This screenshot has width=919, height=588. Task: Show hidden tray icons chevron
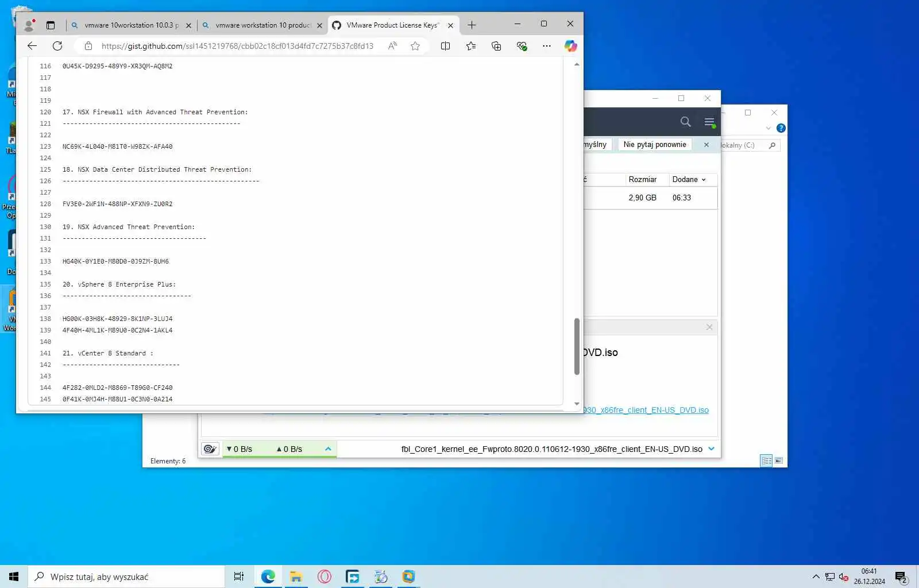coord(816,577)
